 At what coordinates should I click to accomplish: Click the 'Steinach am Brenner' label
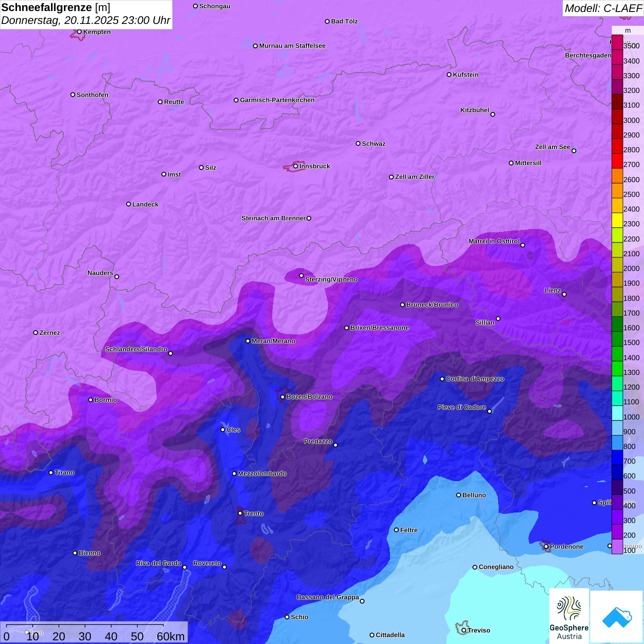click(x=273, y=218)
